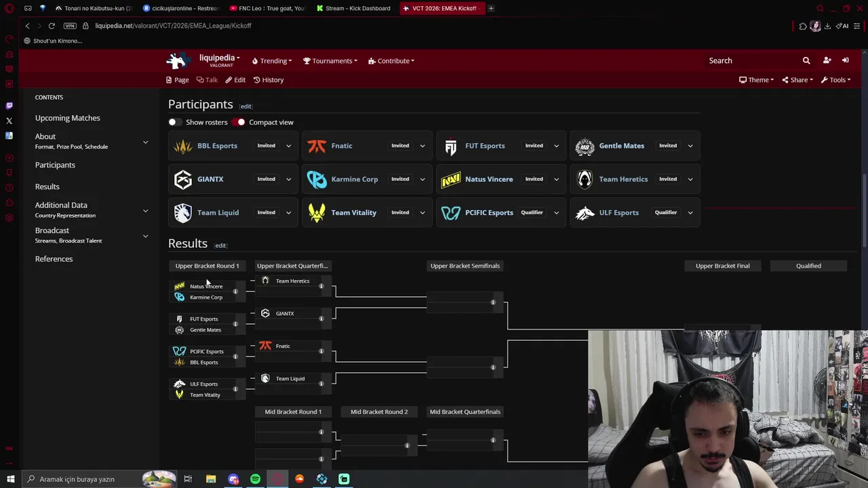Open the History tab
The height and width of the screenshot is (488, 868).
point(269,80)
